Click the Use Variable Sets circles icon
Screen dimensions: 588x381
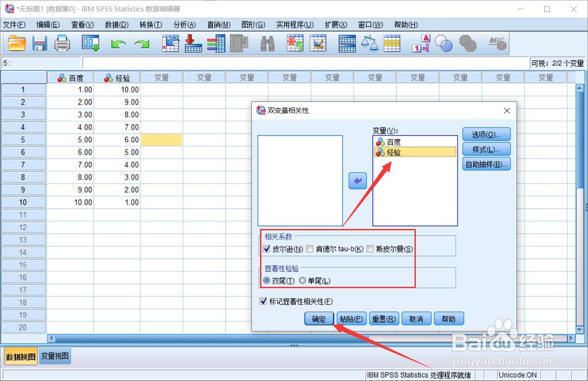(x=444, y=44)
